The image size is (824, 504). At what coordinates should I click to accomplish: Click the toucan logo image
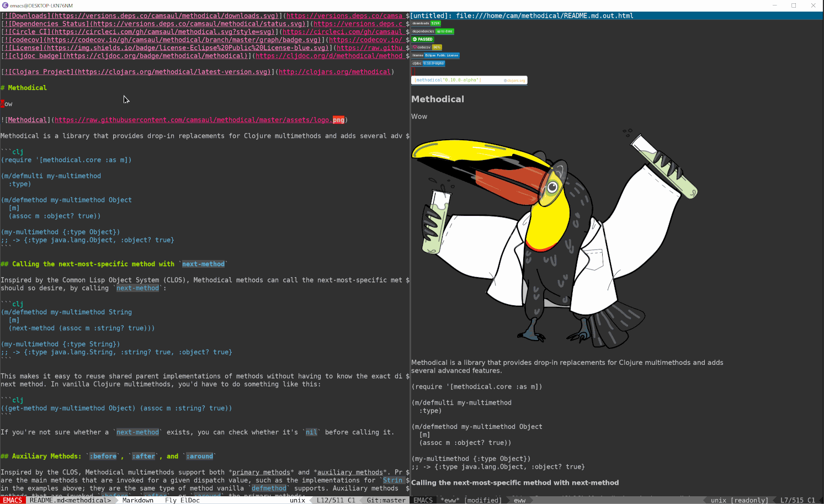[x=554, y=237]
